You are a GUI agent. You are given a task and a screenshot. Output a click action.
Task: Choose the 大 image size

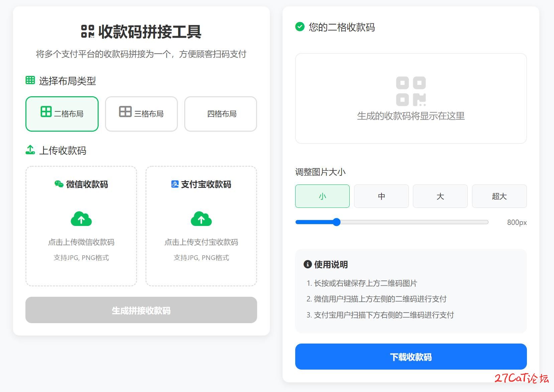pyautogui.click(x=440, y=196)
